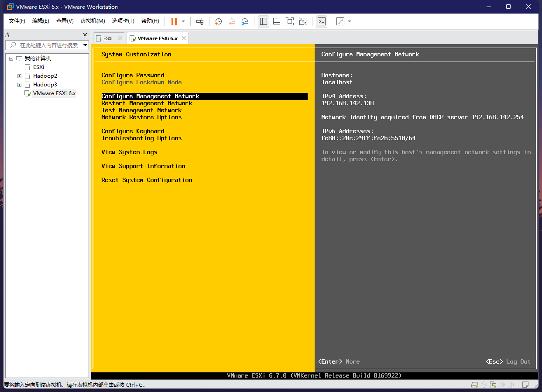542x392 pixels.
Task: Click Send Ctrl+Alt+Del toolbar icon
Action: coord(200,21)
